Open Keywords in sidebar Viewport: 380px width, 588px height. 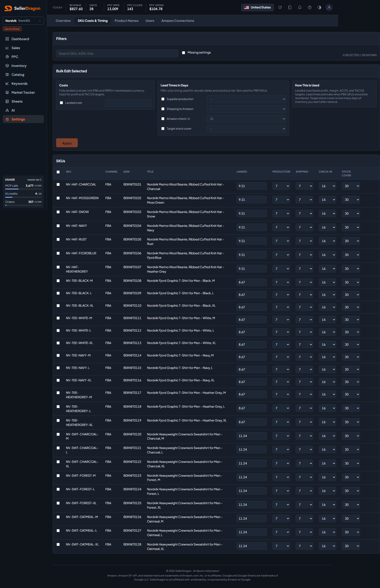[x=23, y=84]
